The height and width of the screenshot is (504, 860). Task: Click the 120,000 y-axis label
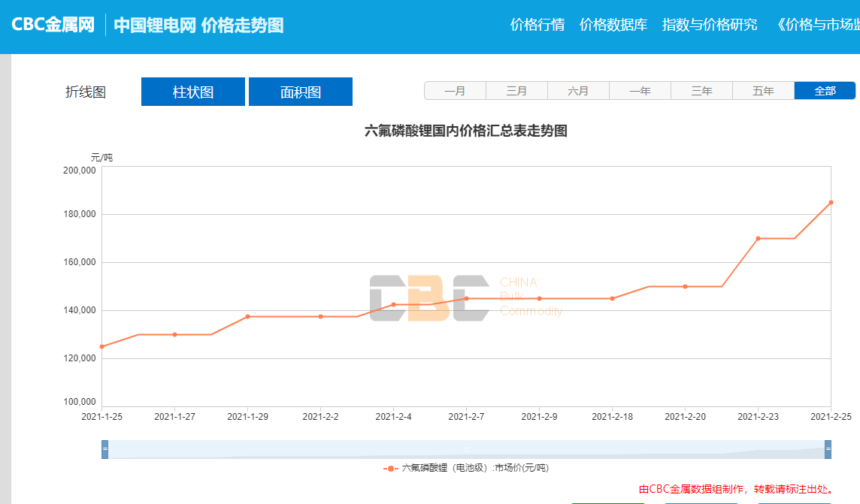tap(80, 358)
